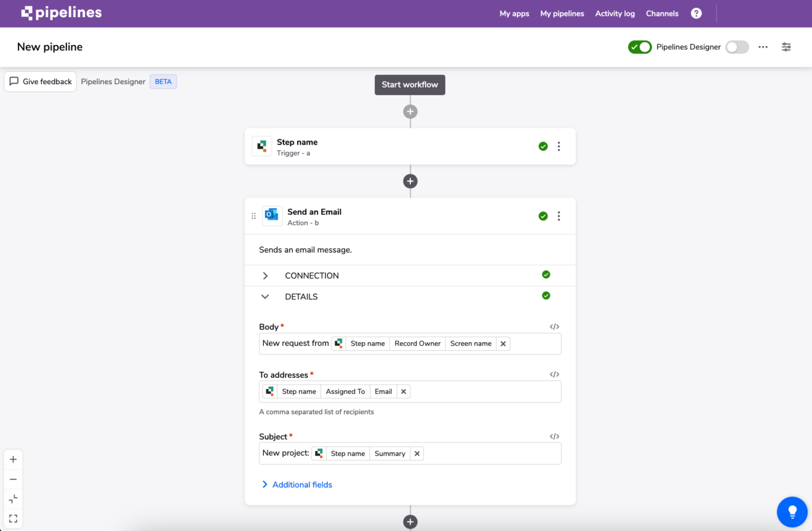This screenshot has width=812, height=531.
Task: Switch to My pipelines
Action: [x=562, y=13]
